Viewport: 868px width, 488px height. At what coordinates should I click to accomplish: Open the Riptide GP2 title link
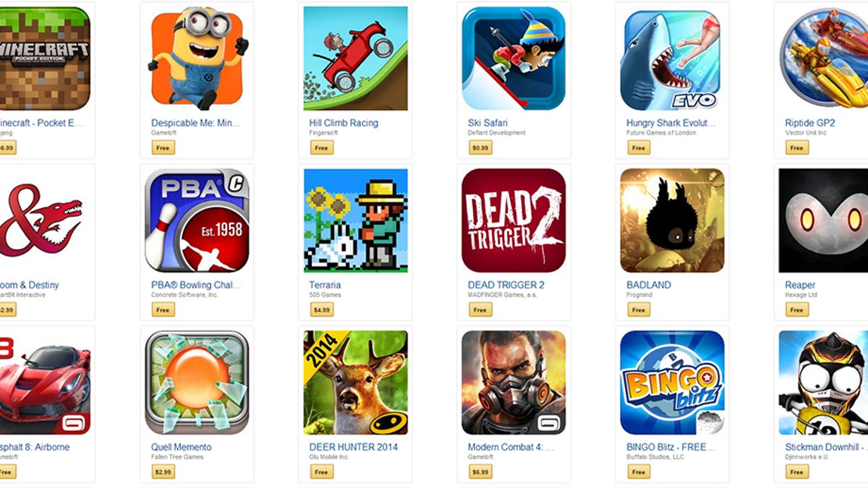[810, 123]
